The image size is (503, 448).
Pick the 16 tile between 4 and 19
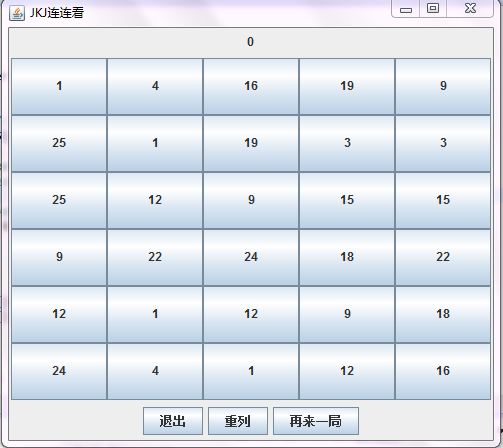(x=251, y=87)
